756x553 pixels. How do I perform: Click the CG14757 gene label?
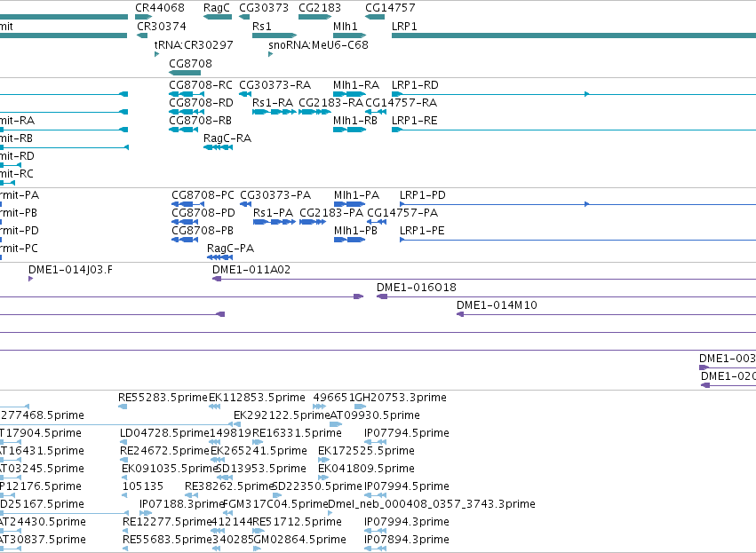pyautogui.click(x=390, y=8)
